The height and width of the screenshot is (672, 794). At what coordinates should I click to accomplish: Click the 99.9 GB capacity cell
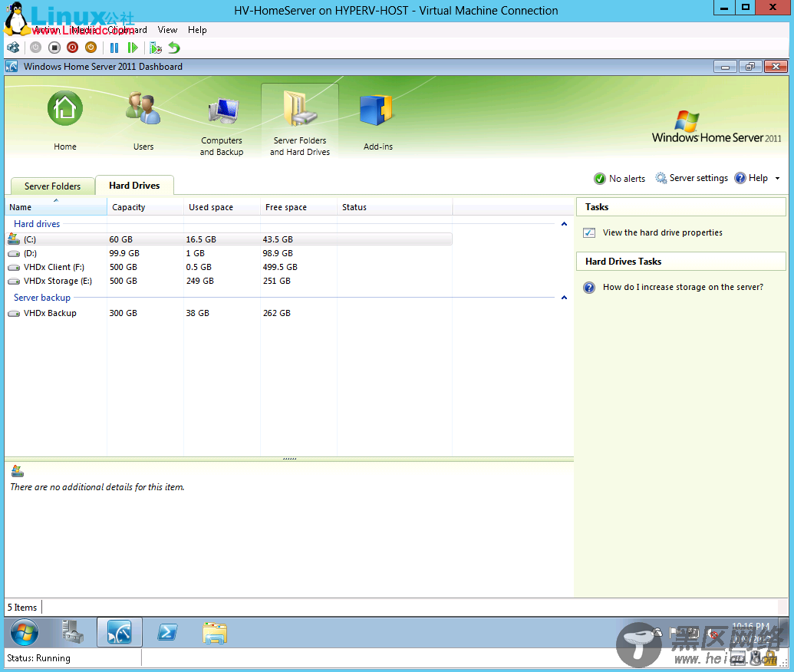coord(124,253)
